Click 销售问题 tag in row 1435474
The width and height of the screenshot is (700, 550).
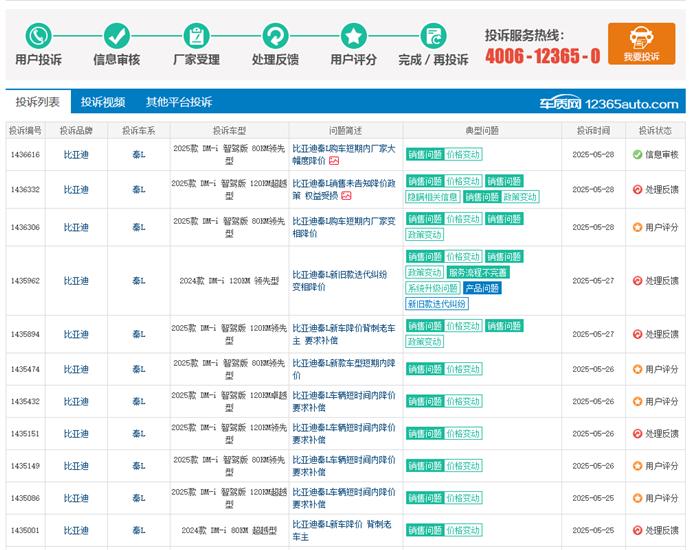425,369
